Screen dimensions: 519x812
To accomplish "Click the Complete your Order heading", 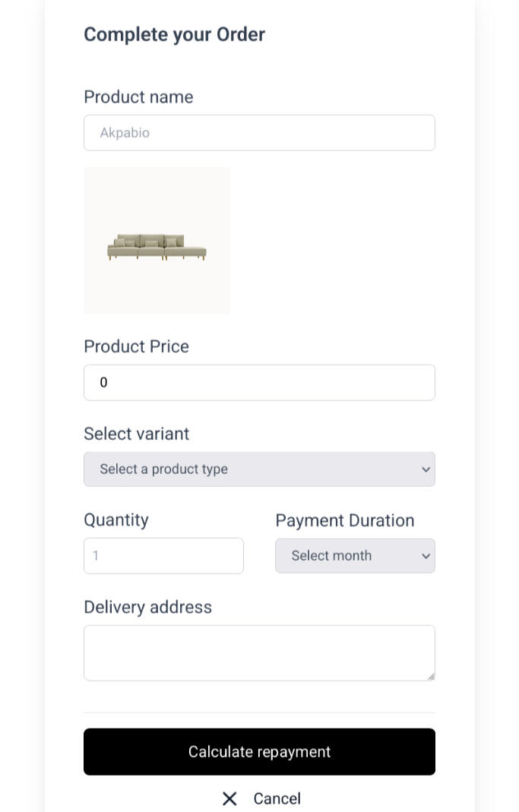I will (x=174, y=34).
